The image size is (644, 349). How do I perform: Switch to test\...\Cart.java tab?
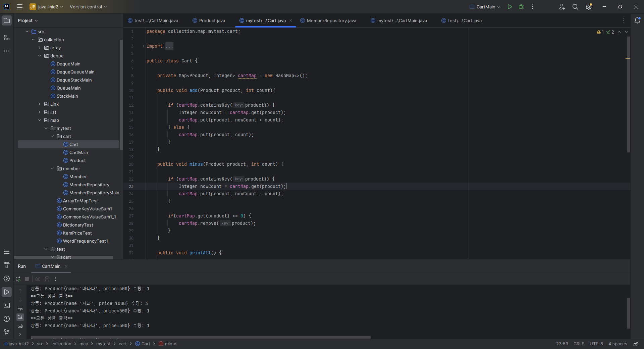pyautogui.click(x=462, y=20)
